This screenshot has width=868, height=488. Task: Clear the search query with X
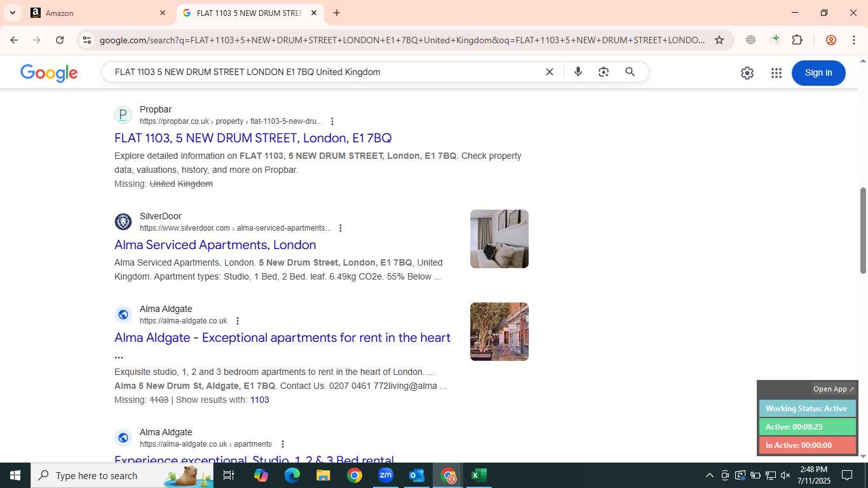pyautogui.click(x=550, y=72)
